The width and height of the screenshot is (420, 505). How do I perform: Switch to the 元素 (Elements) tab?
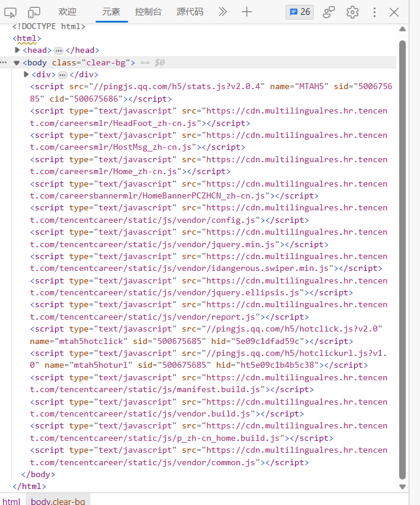(111, 12)
